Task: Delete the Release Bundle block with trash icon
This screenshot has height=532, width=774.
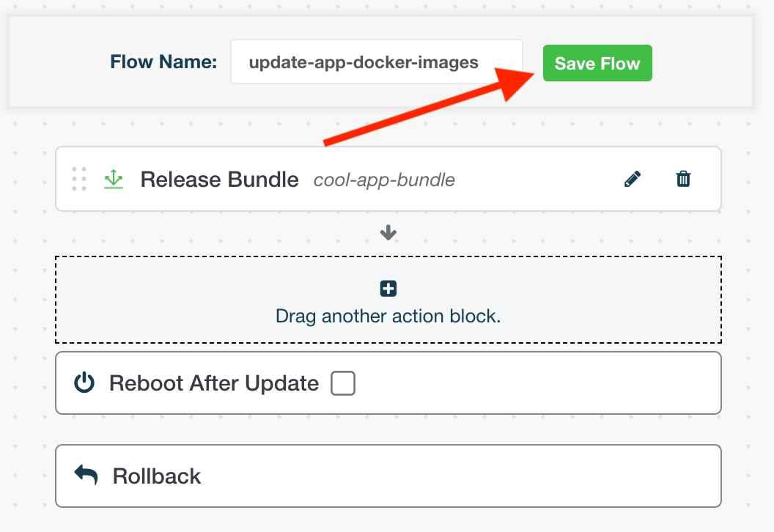Action: point(683,179)
